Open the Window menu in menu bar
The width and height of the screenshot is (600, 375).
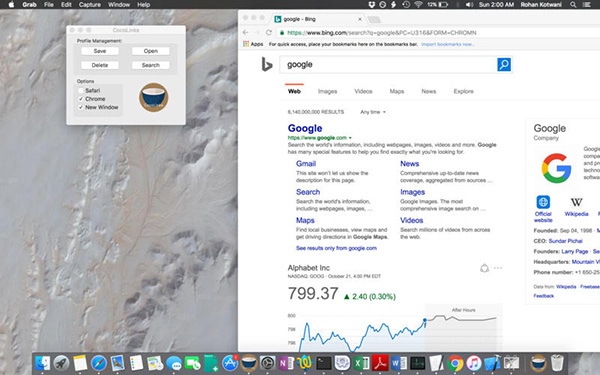click(x=119, y=5)
